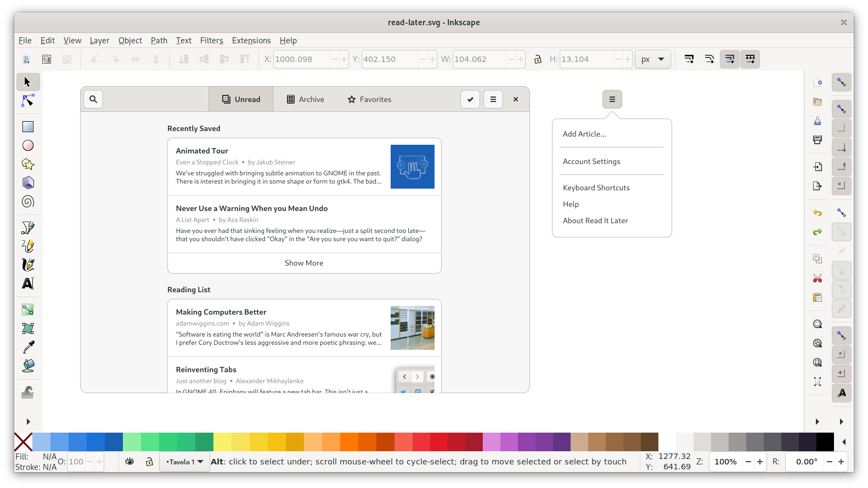
Task: Click Select All objects toolbar icon
Action: [26, 59]
